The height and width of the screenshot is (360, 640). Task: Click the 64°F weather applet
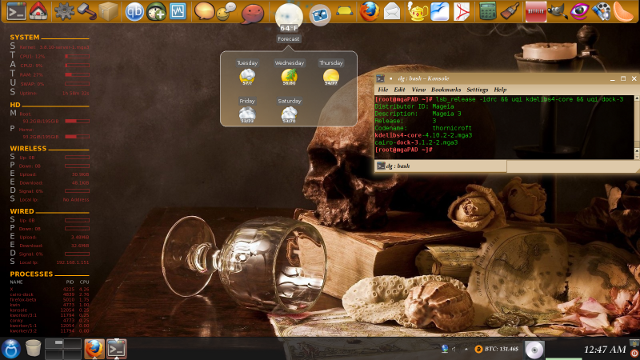tap(289, 17)
